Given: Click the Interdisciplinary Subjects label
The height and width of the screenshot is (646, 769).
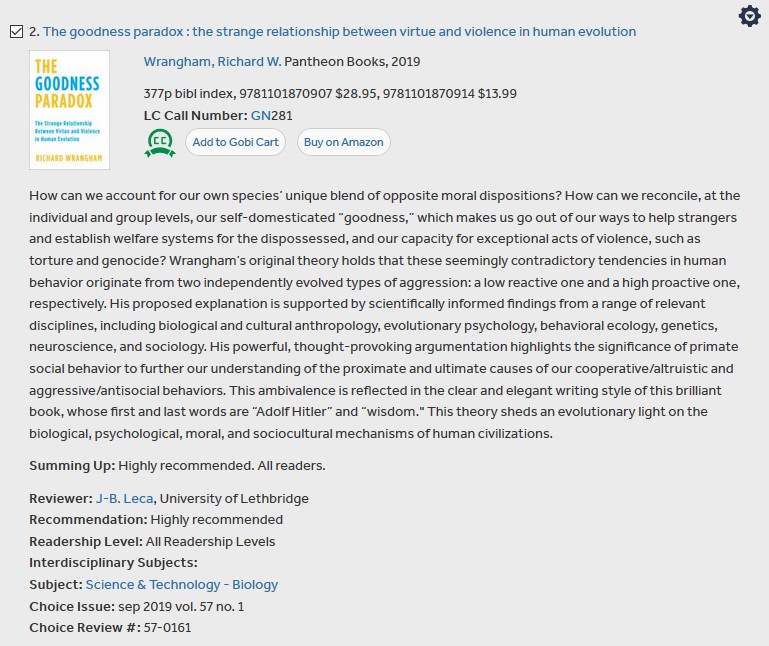Looking at the screenshot, I should tap(113, 562).
